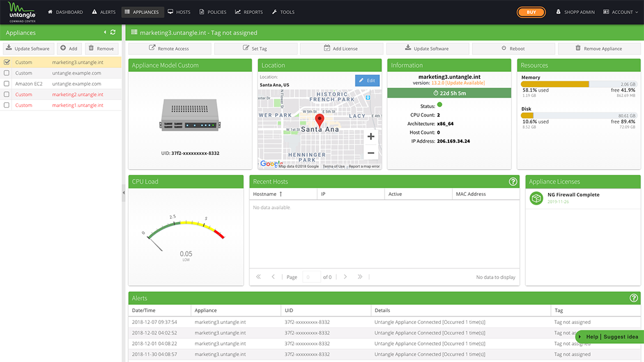Edit the appliance location
The height and width of the screenshot is (362, 644).
pyautogui.click(x=367, y=81)
